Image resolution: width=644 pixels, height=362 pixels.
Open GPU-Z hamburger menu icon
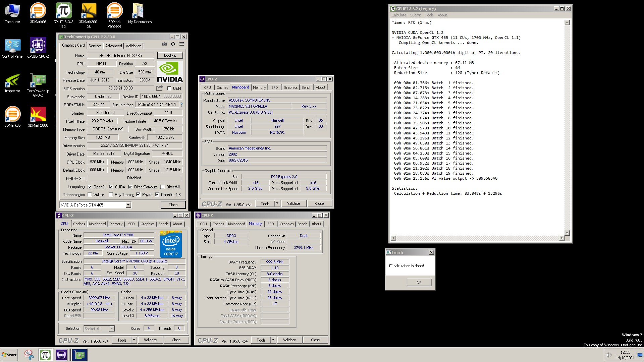[181, 44]
